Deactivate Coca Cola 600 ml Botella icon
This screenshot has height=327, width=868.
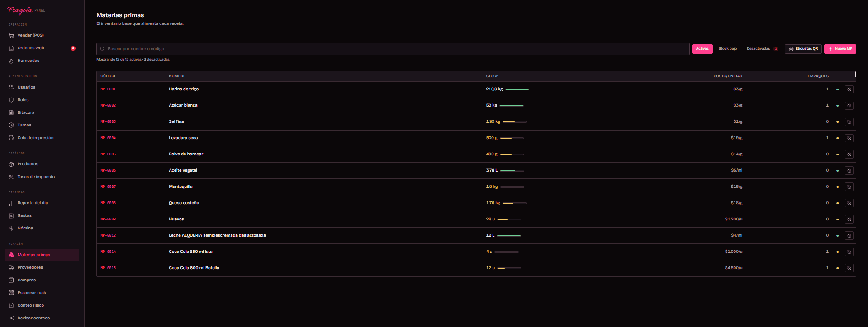[x=849, y=268]
